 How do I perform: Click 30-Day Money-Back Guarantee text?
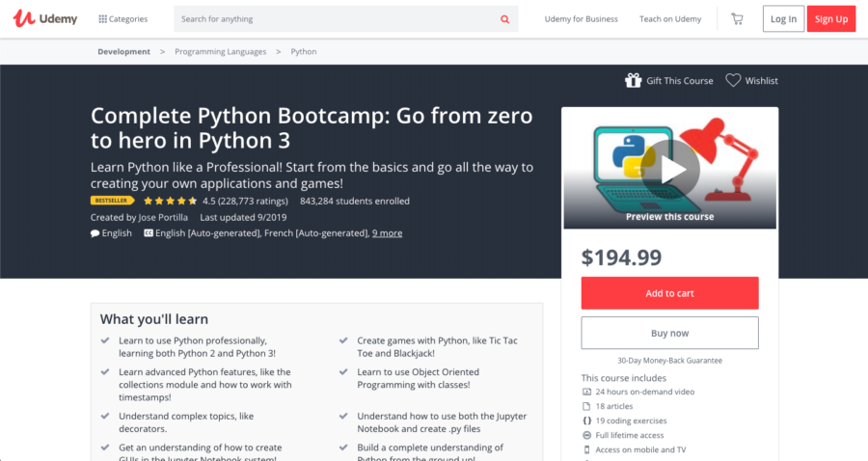click(x=670, y=361)
